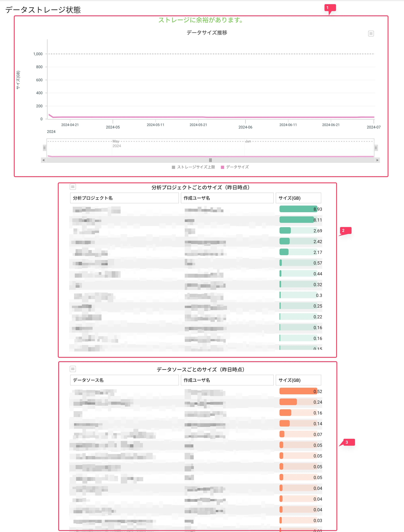Select the data source row sized 0.07
Viewport: 404px width, 532px height.
[196, 435]
